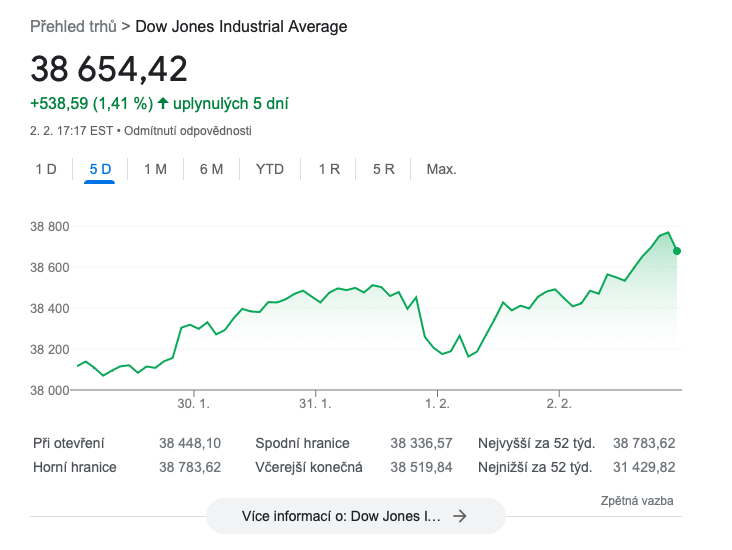Click the 38 800 y-axis label
This screenshot has height=550, width=732.
point(49,227)
